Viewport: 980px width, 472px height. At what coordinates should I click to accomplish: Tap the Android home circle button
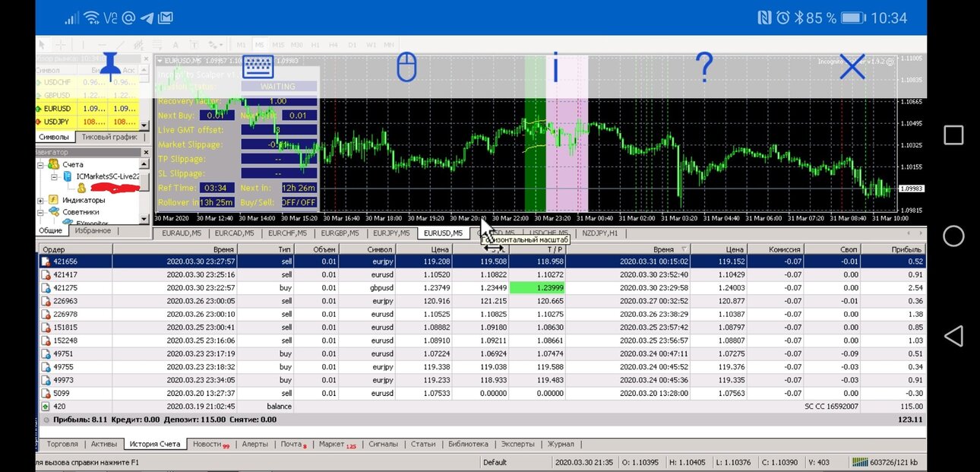pos(953,236)
